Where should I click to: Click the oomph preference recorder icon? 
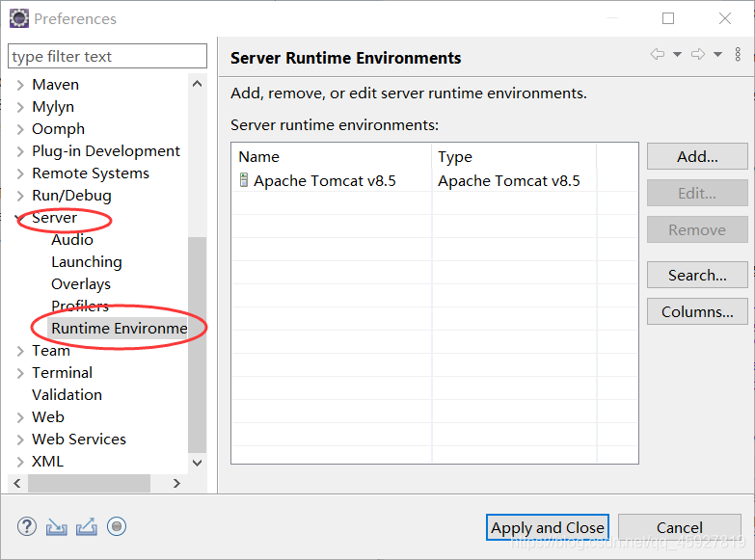pyautogui.click(x=117, y=526)
